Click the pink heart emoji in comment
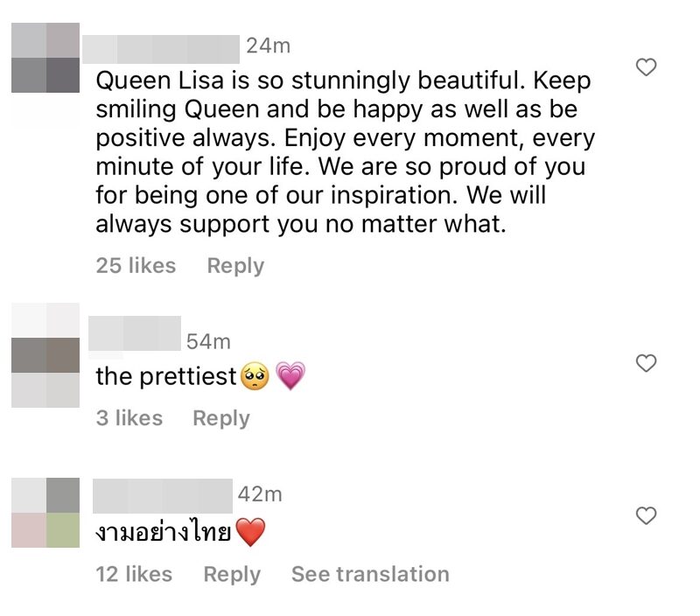Viewport: 700px width, 616px height. tap(290, 377)
